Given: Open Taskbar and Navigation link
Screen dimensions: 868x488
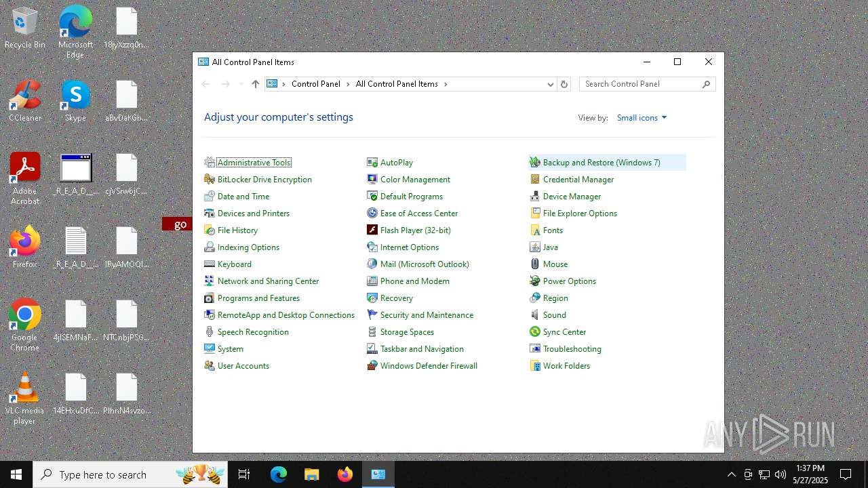Looking at the screenshot, I should tap(422, 349).
